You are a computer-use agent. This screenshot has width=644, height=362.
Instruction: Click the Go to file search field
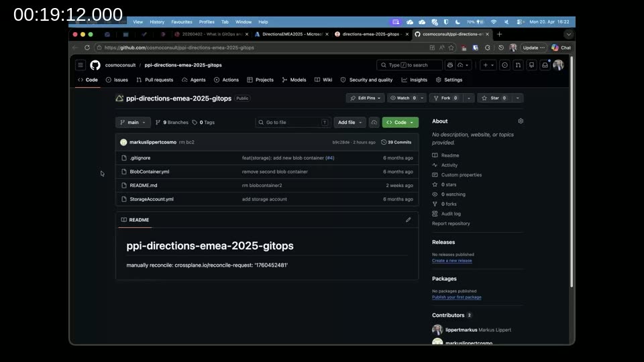[x=293, y=122]
